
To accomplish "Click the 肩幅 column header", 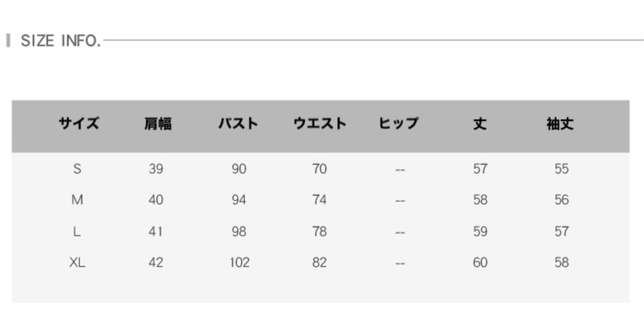I will pyautogui.click(x=158, y=123).
